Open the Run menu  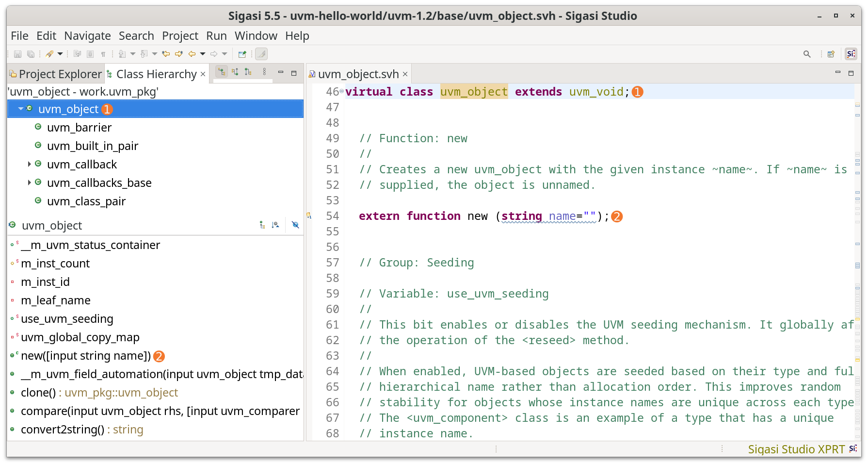tap(216, 36)
